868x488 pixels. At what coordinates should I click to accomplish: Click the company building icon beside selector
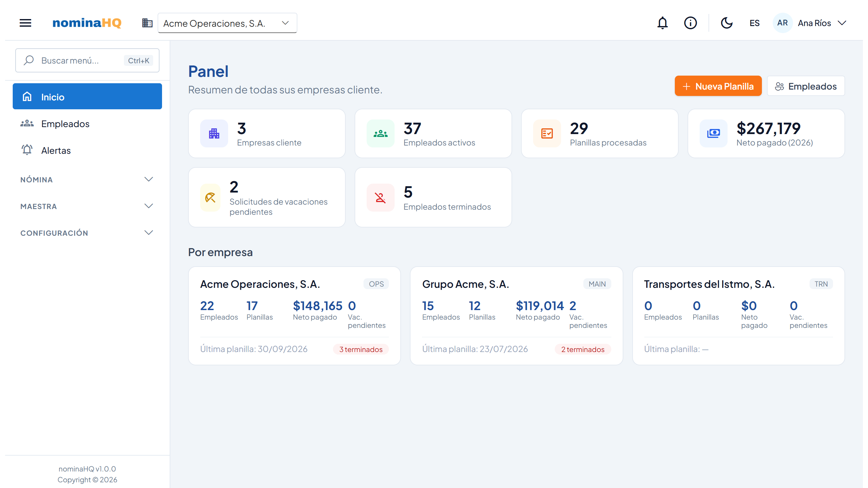pyautogui.click(x=147, y=23)
